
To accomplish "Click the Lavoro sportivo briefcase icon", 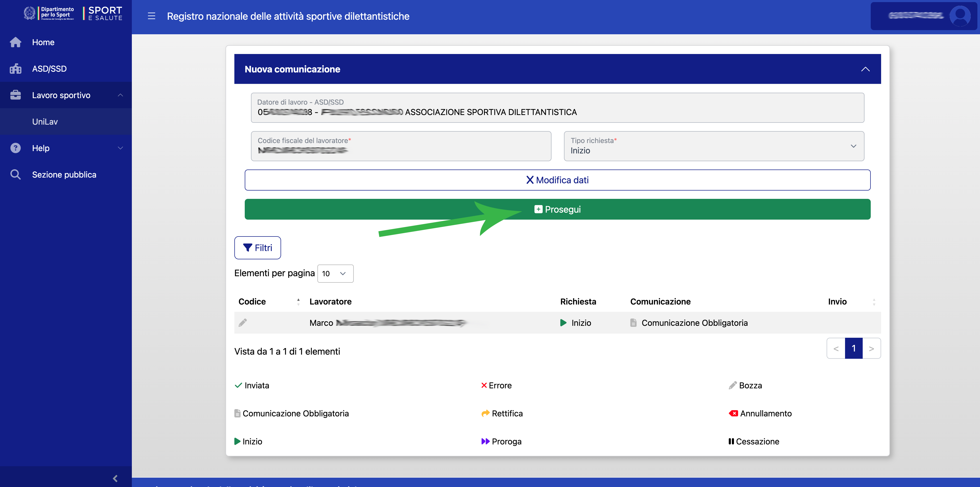I will click(16, 95).
